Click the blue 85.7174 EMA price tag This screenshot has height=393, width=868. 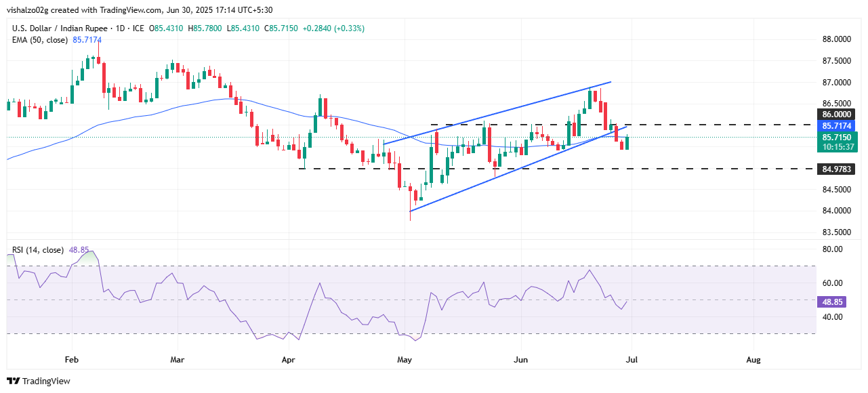click(x=837, y=126)
